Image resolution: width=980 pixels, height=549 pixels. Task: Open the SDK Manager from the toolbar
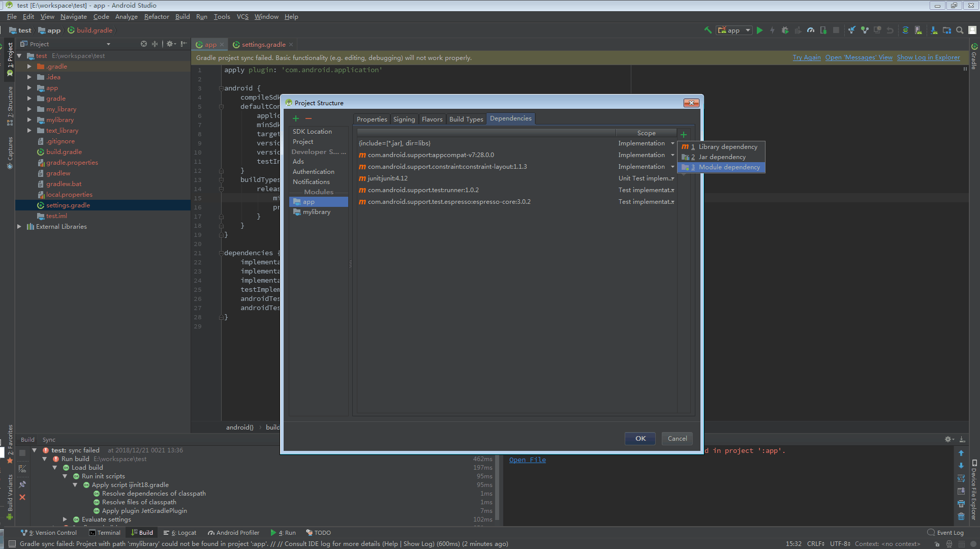click(934, 30)
